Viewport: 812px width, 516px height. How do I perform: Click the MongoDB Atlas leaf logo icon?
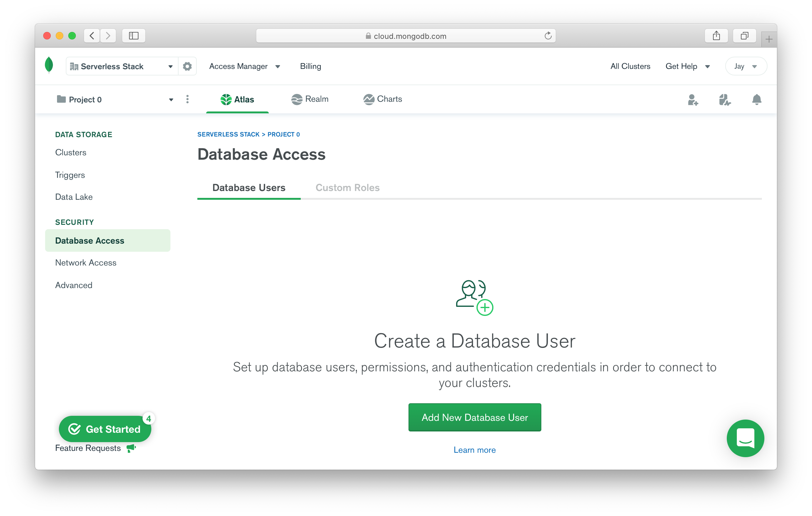click(50, 66)
